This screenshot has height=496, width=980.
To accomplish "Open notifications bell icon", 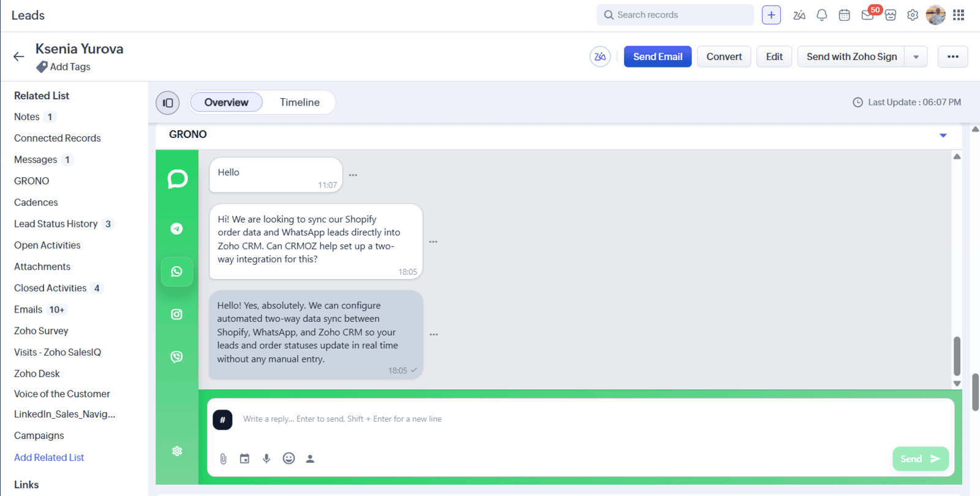I will click(822, 15).
